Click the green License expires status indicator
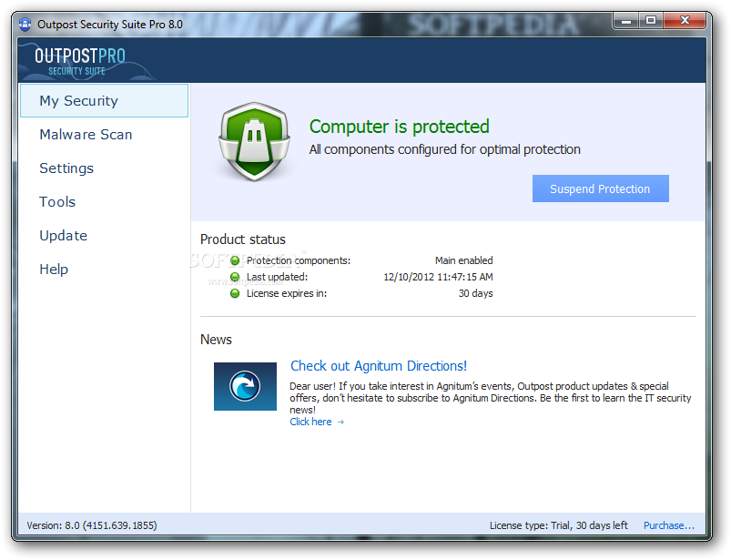The image size is (731, 560). point(235,293)
